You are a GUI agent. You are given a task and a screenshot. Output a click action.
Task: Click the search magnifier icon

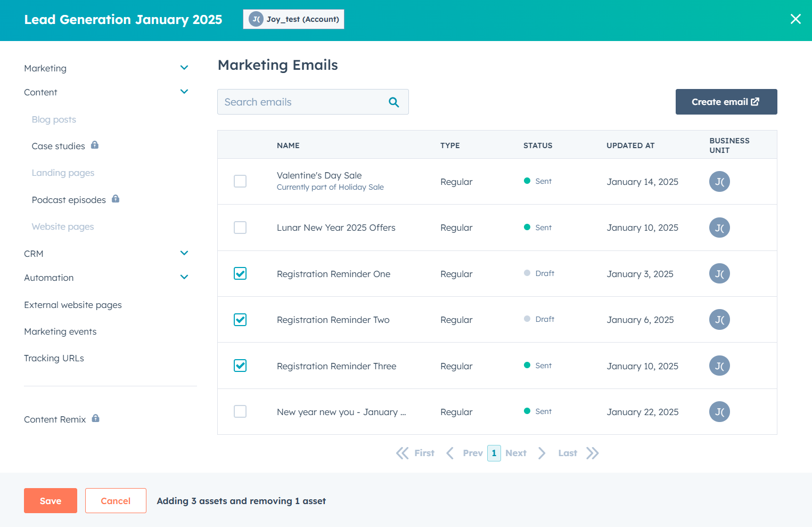pyautogui.click(x=393, y=102)
